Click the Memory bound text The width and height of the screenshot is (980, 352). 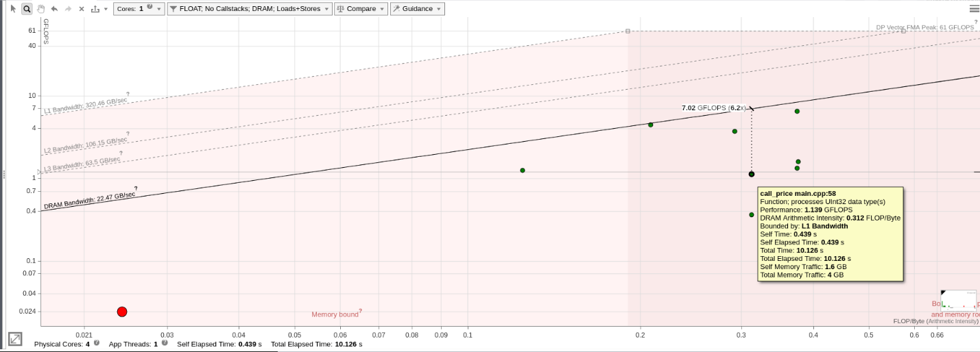pyautogui.click(x=335, y=314)
